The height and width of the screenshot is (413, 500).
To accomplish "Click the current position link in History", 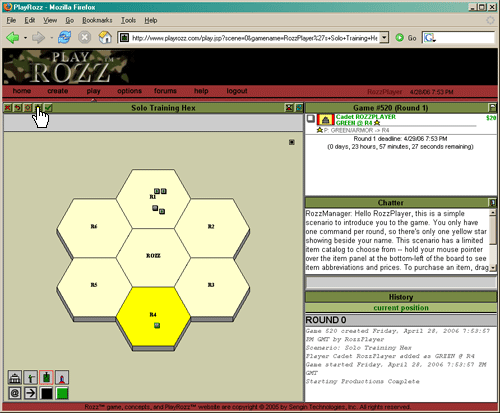I will click(401, 308).
